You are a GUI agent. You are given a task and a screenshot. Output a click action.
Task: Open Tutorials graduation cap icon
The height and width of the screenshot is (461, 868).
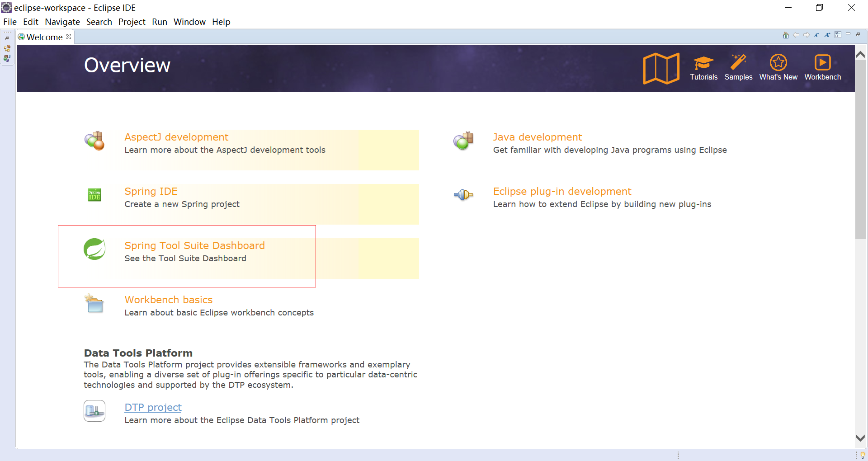click(x=703, y=62)
